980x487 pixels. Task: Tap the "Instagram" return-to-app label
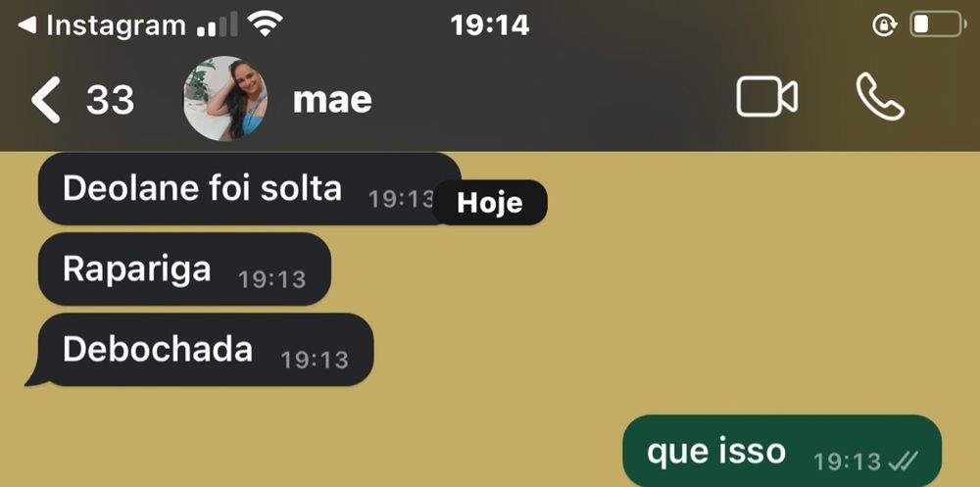point(117,25)
